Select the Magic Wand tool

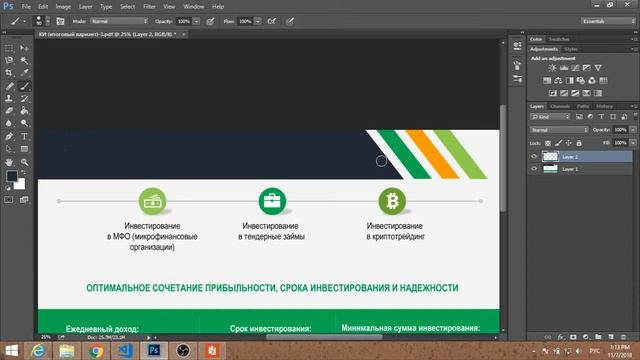[x=24, y=60]
